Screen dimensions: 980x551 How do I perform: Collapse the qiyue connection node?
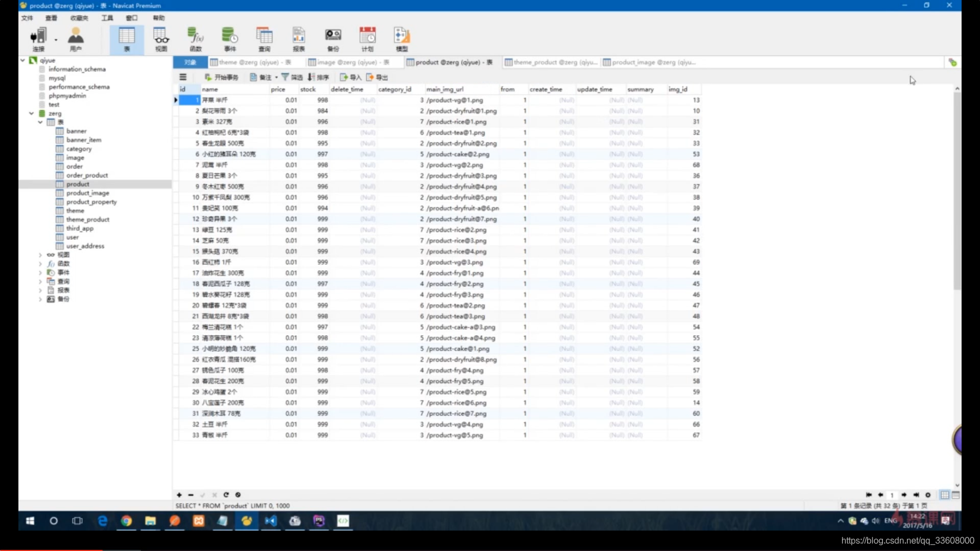pyautogui.click(x=23, y=60)
